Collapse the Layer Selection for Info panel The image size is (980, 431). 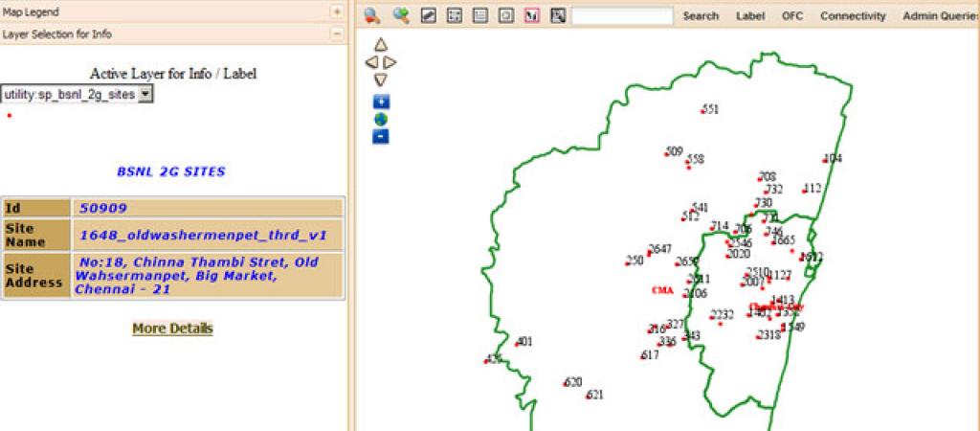pos(336,34)
